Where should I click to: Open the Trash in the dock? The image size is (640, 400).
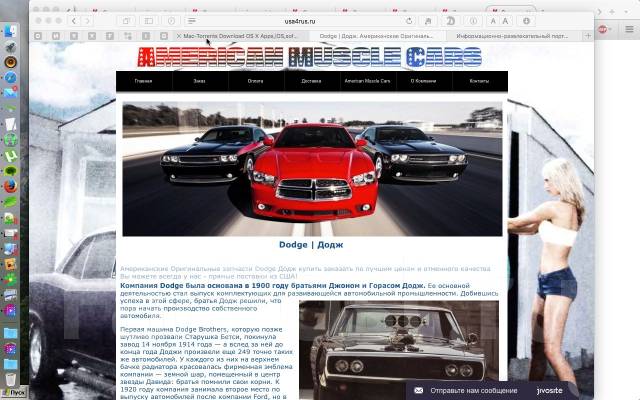click(x=11, y=379)
